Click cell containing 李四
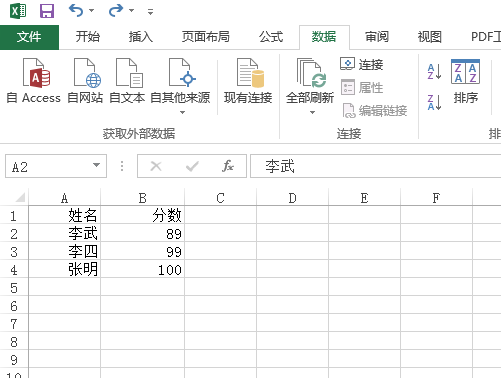 [65, 251]
